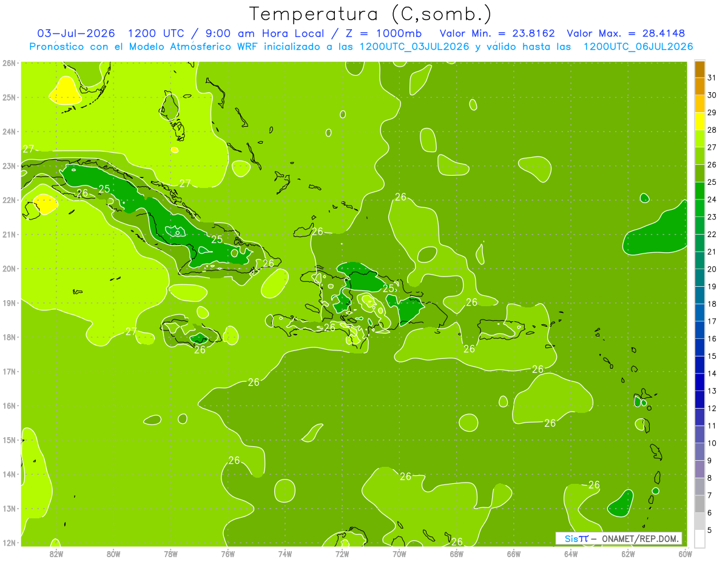728x562 pixels.
Task: Click the yellow 28–29 colorbar swatch
Action: tap(699, 122)
